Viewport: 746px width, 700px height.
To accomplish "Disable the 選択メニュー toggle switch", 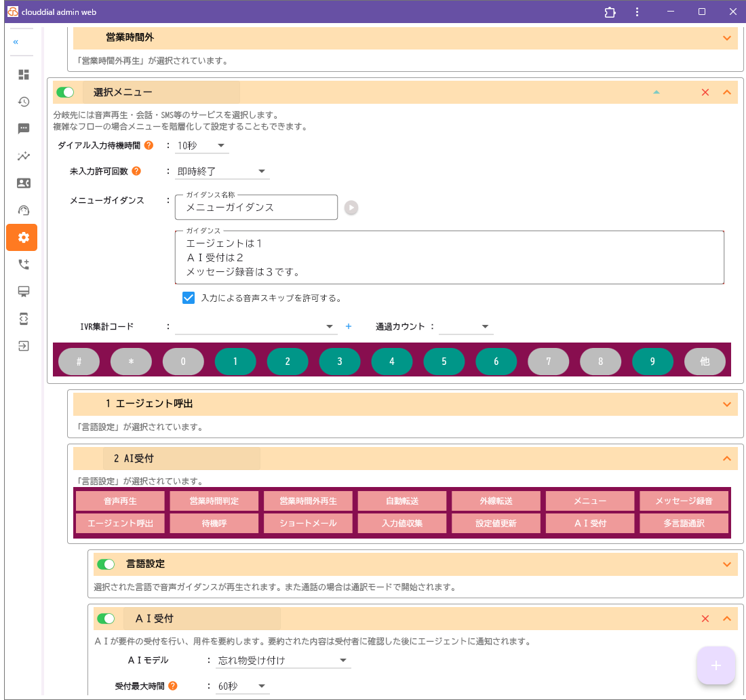I will [x=65, y=92].
